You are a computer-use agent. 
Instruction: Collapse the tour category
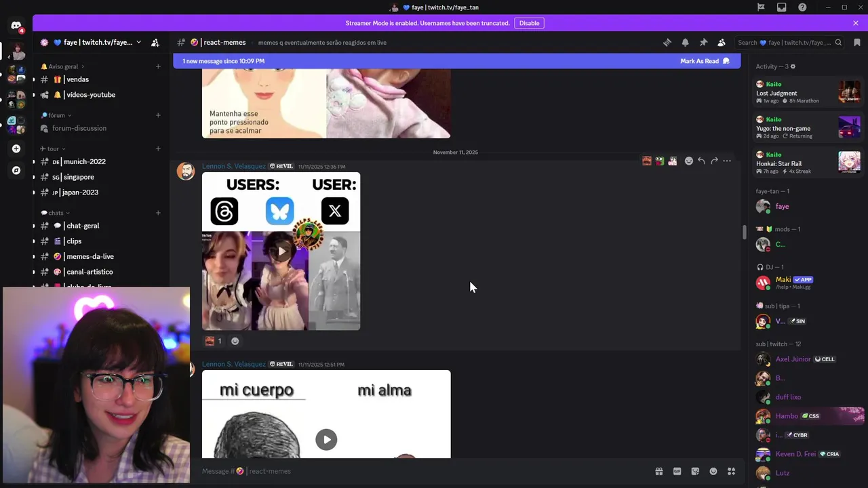[x=53, y=148]
